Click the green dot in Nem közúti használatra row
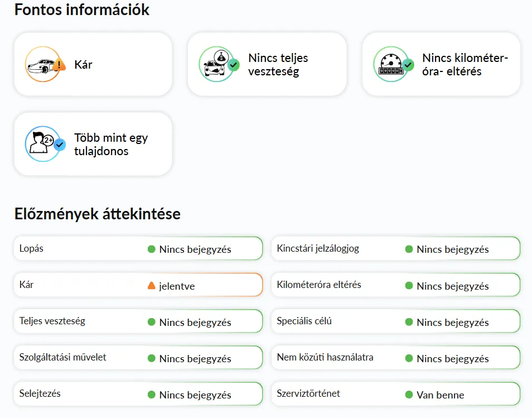Screen dimensions: 532x418 click(x=409, y=358)
